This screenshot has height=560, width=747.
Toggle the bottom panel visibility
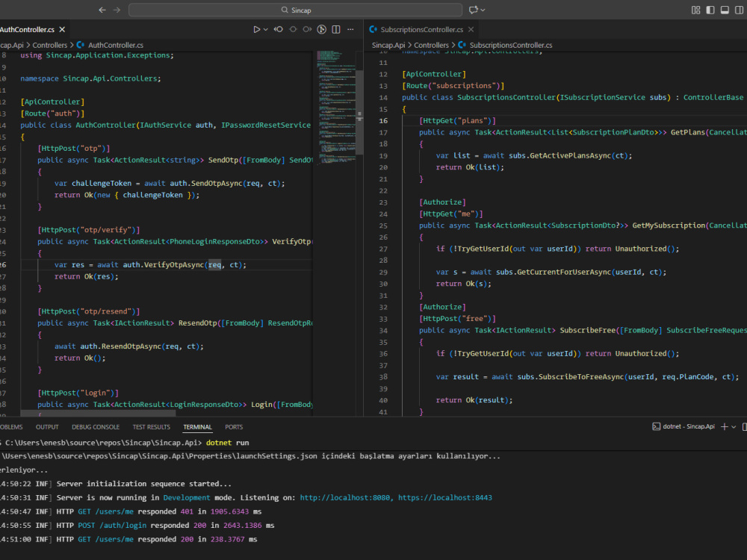pyautogui.click(x=725, y=10)
